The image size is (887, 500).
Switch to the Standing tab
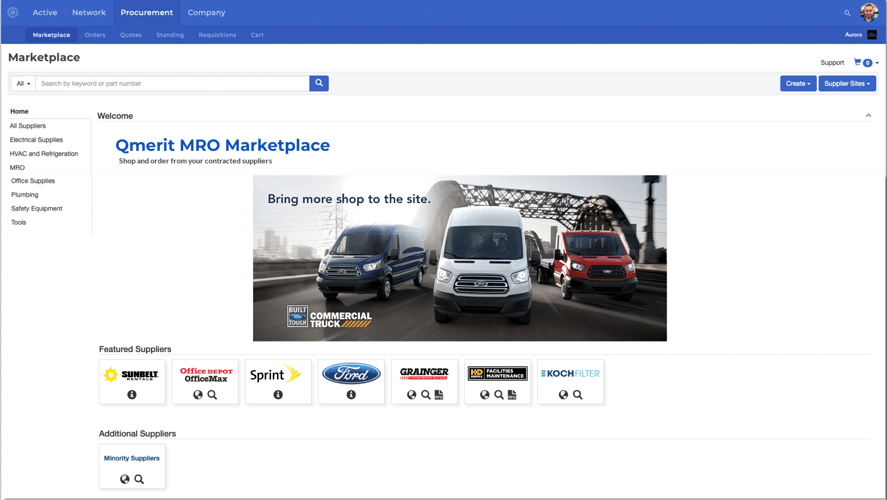tap(170, 35)
